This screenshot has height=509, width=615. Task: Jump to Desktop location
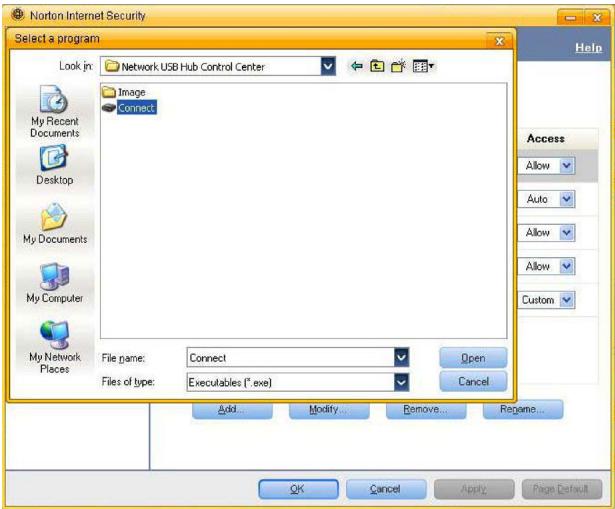click(x=55, y=165)
